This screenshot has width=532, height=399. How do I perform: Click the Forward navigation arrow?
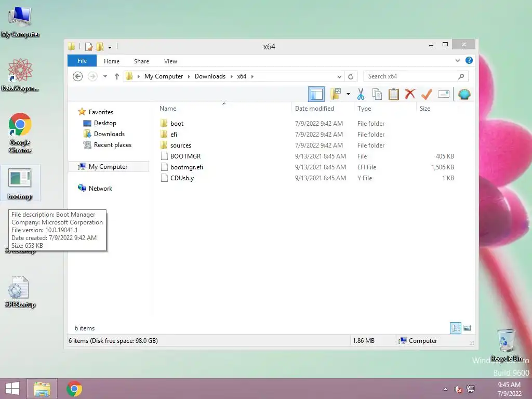[92, 76]
